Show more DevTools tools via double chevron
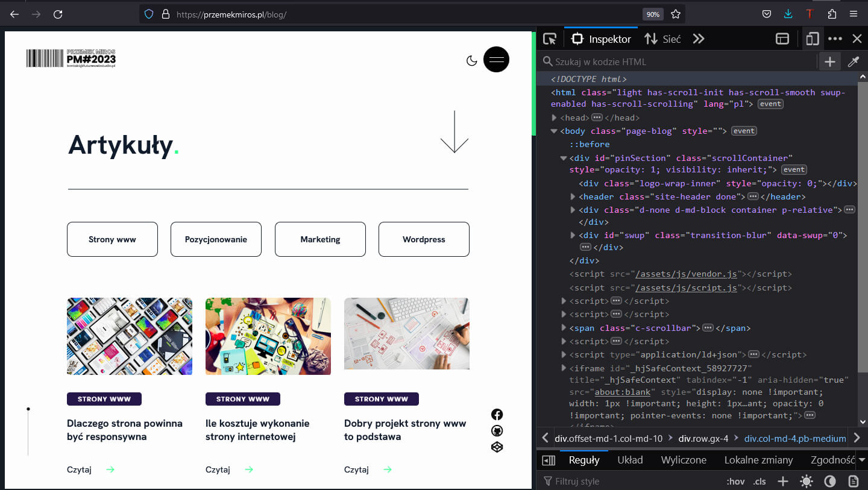Screen dimensions: 868x490 coord(699,39)
